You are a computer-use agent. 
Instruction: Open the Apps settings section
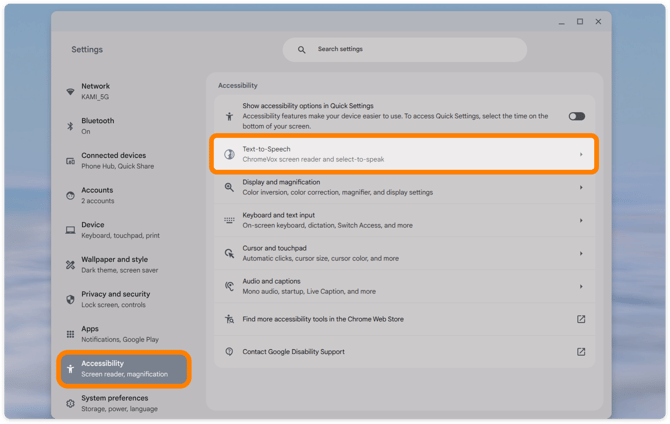124,334
